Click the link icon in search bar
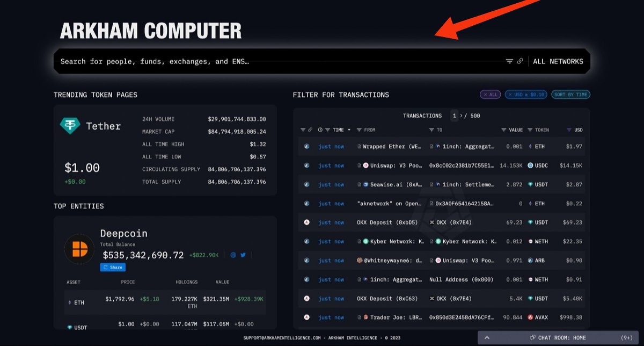644x346 pixels. 520,61
